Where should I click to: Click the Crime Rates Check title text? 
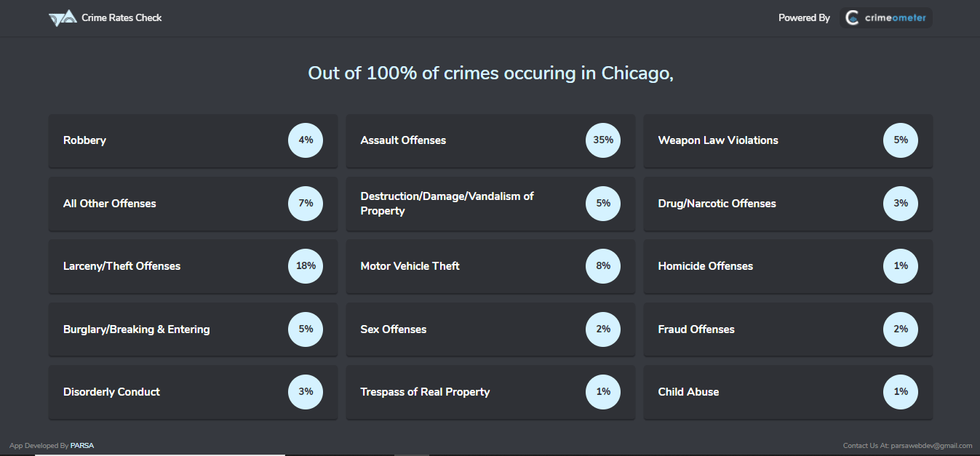point(121,17)
